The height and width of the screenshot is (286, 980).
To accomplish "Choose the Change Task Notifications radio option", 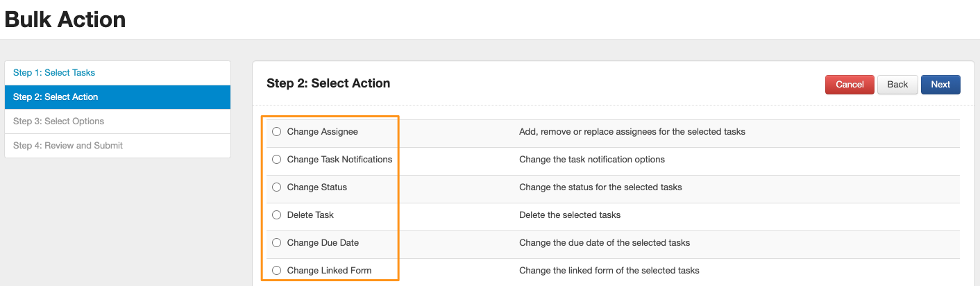I will 276,160.
